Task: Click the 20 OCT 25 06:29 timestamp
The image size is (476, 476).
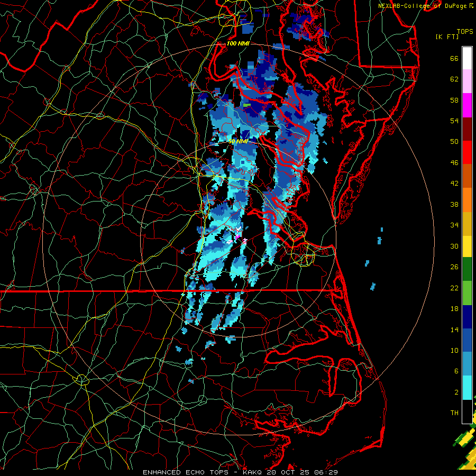Action: 302,472
